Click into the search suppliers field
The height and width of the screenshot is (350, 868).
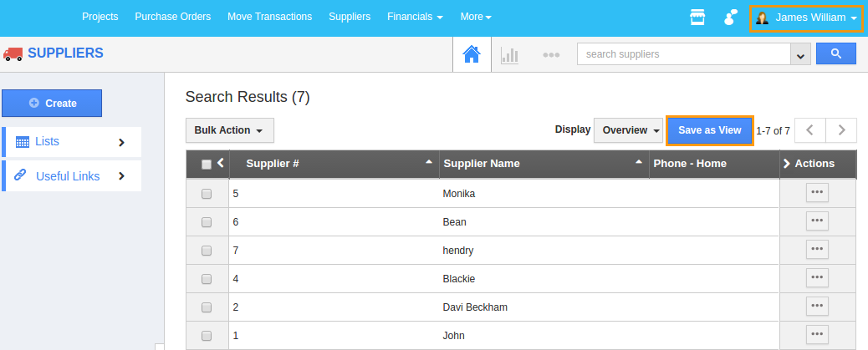tap(683, 54)
